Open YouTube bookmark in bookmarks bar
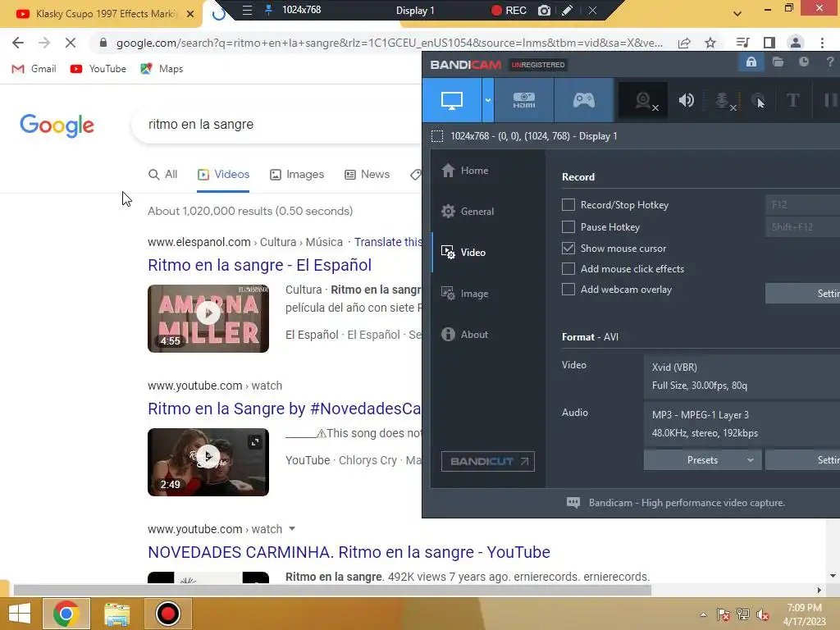This screenshot has height=630, width=840. click(x=98, y=69)
